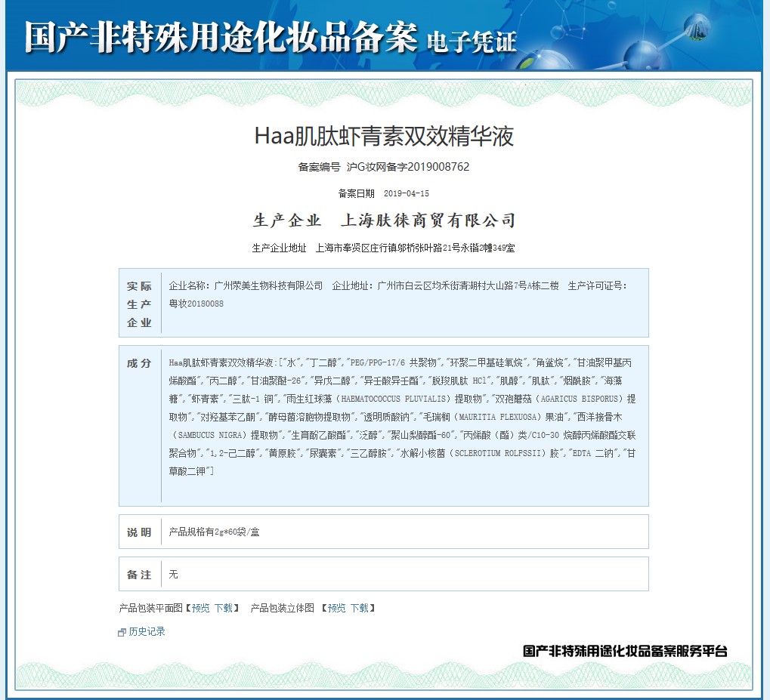770x700 pixels.
Task: Click the product title Haa肌肽虾青素双效精华液
Action: coord(384,136)
